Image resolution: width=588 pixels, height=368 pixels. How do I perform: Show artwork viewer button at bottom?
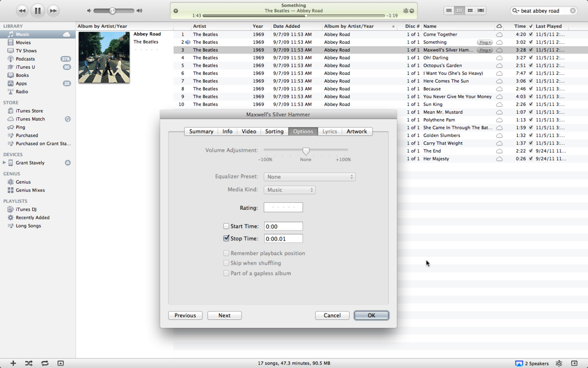coord(61,363)
